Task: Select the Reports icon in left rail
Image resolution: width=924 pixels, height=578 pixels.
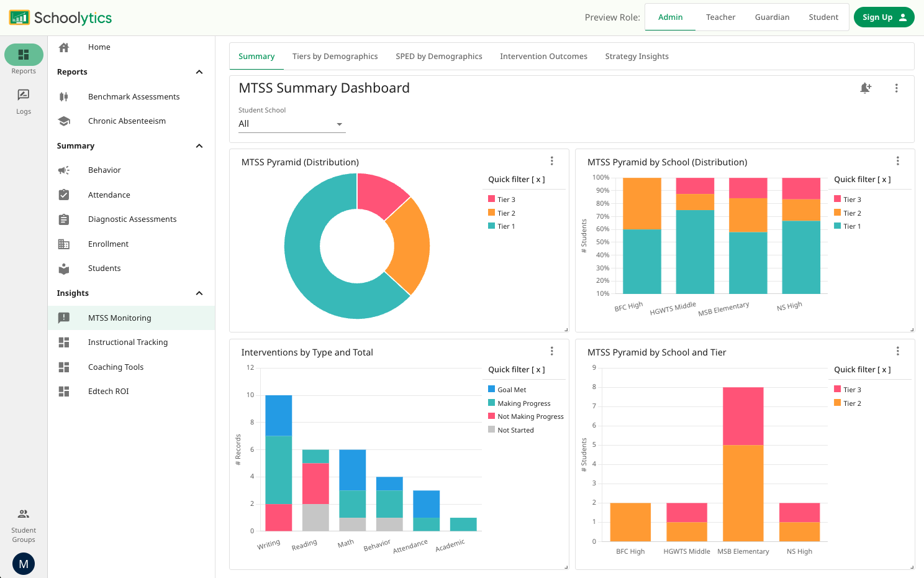Action: click(x=24, y=55)
